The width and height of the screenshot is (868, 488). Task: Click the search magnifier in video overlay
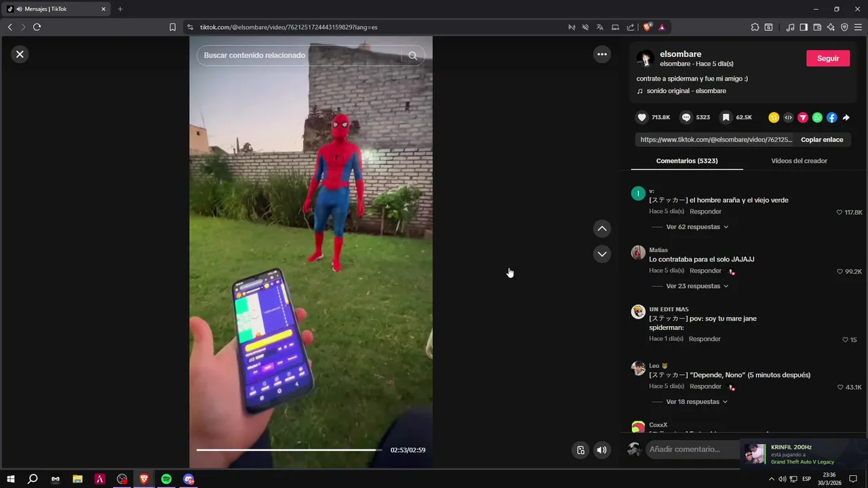click(413, 56)
